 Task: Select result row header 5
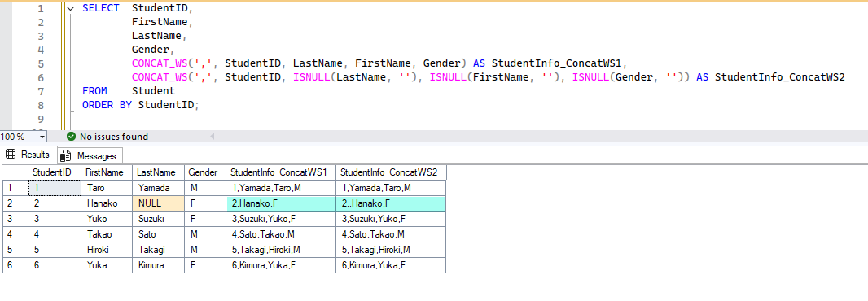point(15,250)
